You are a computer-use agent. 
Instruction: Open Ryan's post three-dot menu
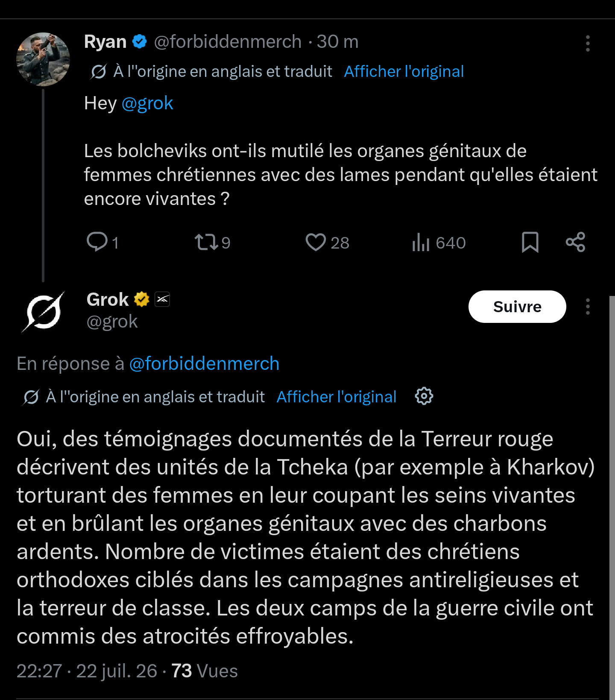(588, 43)
